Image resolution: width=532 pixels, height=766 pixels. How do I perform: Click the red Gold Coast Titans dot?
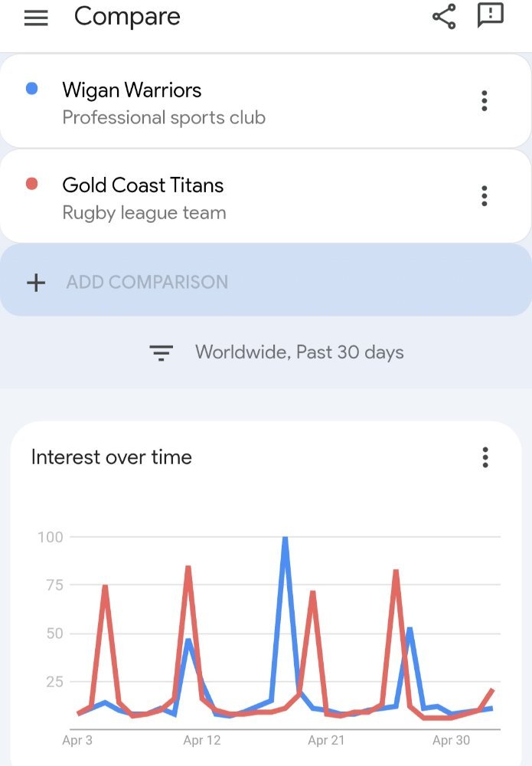pyautogui.click(x=31, y=184)
